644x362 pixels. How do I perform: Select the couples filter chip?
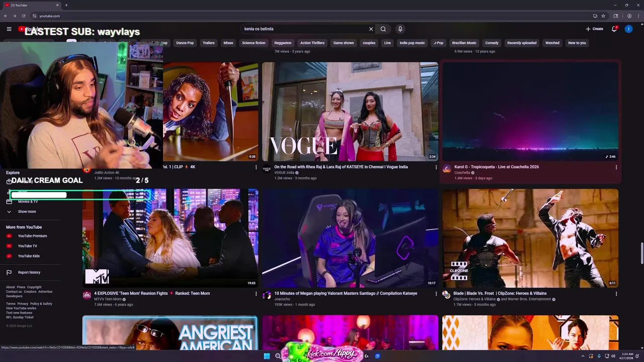tap(369, 43)
